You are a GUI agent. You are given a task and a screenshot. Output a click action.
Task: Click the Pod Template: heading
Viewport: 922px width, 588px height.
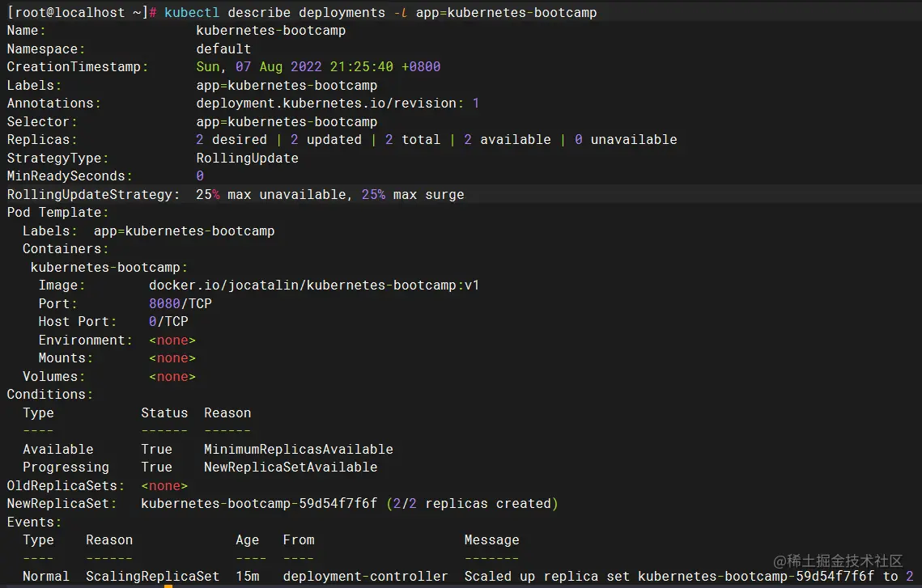point(57,213)
